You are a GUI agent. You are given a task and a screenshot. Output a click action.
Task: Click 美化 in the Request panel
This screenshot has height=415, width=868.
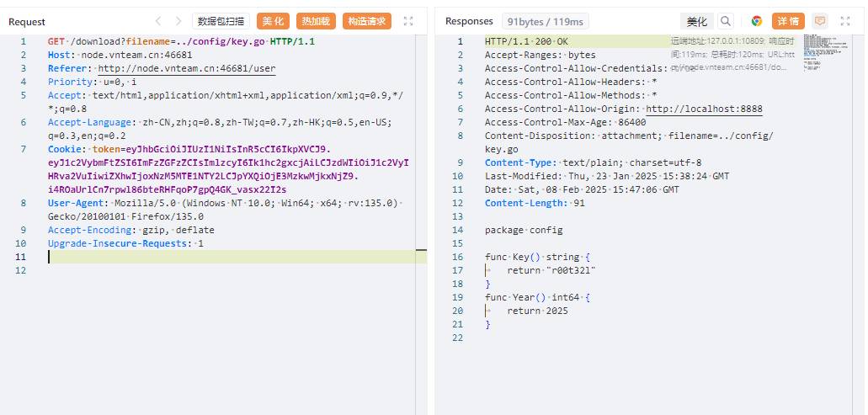coord(273,21)
